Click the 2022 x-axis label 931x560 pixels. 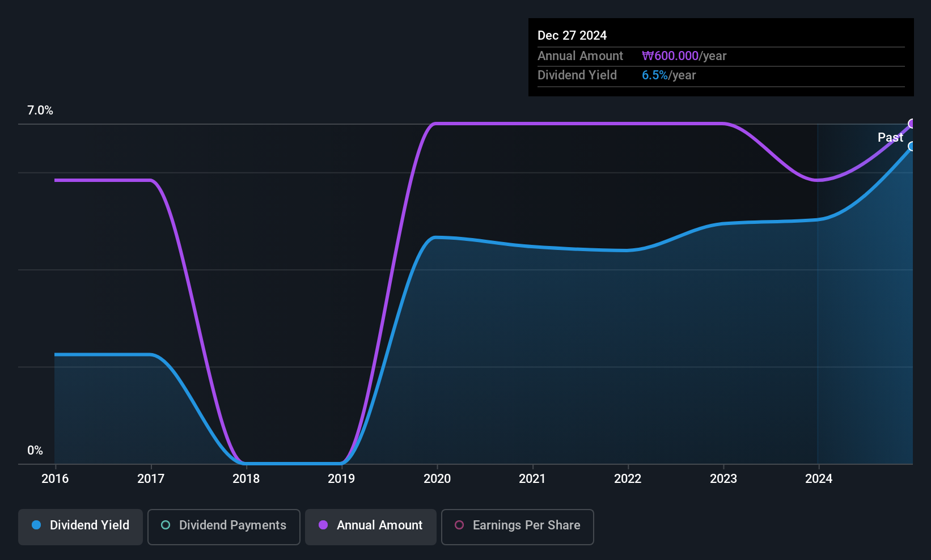[x=628, y=478]
